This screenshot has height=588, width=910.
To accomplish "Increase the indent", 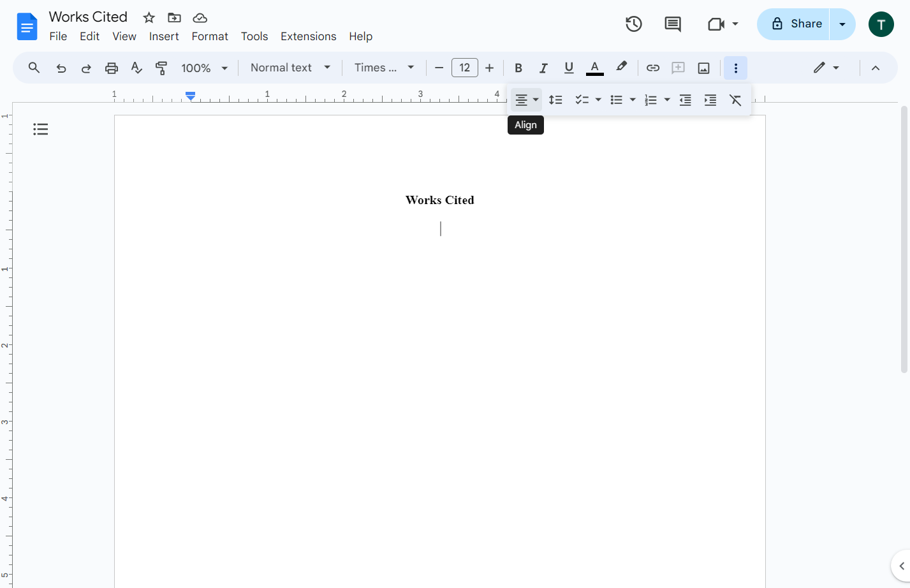I will point(710,100).
